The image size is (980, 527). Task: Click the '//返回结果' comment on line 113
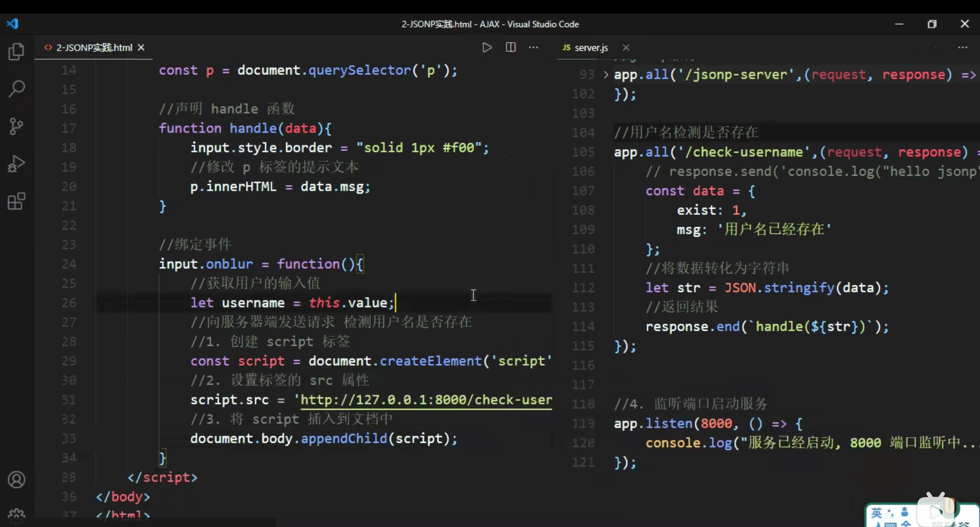click(682, 307)
